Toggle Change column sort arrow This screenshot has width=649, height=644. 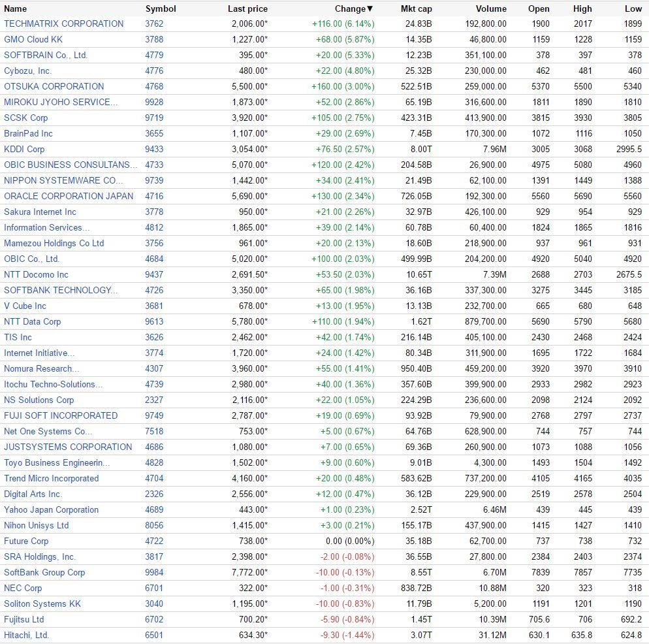pyautogui.click(x=370, y=8)
